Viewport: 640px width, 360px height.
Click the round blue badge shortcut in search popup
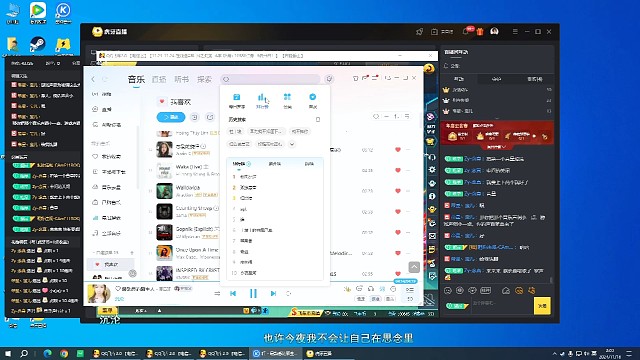coord(313,100)
